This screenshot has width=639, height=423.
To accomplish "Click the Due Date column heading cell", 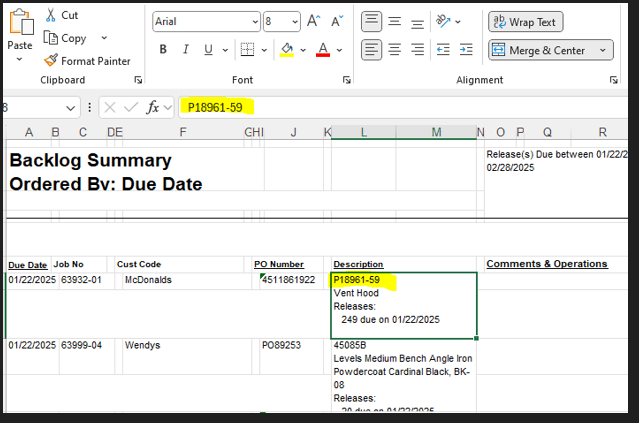I will click(28, 264).
